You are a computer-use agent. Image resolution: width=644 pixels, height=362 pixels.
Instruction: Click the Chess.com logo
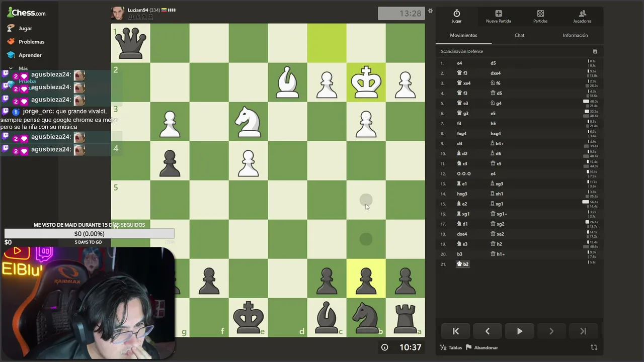(26, 12)
